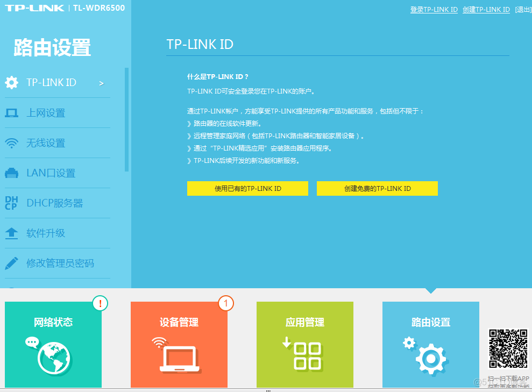Image resolution: width=532 pixels, height=392 pixels.
Task: Open the 上网设置 sidebar menu item
Action: [58, 113]
